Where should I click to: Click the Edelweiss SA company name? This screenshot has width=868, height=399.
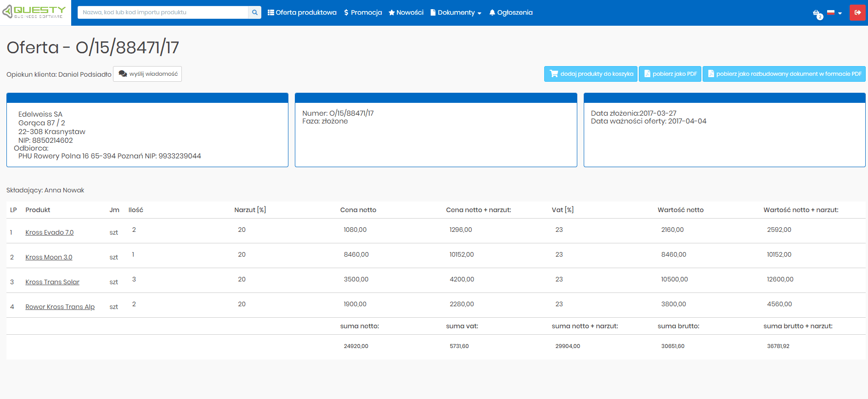[x=40, y=114]
